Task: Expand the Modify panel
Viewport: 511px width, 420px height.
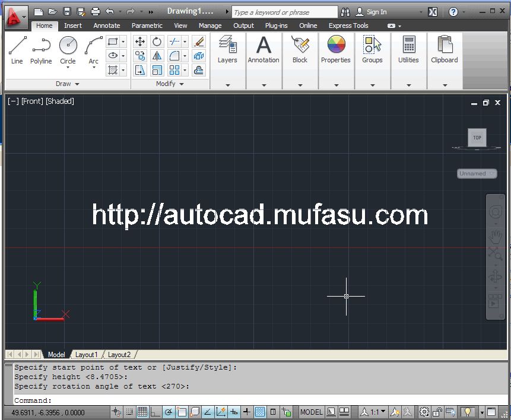Action: [170, 84]
